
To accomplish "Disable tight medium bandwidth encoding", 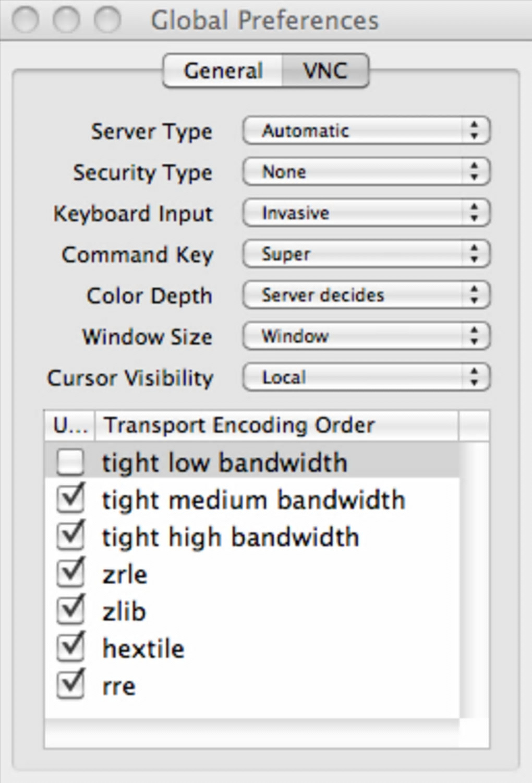I will 70,500.
